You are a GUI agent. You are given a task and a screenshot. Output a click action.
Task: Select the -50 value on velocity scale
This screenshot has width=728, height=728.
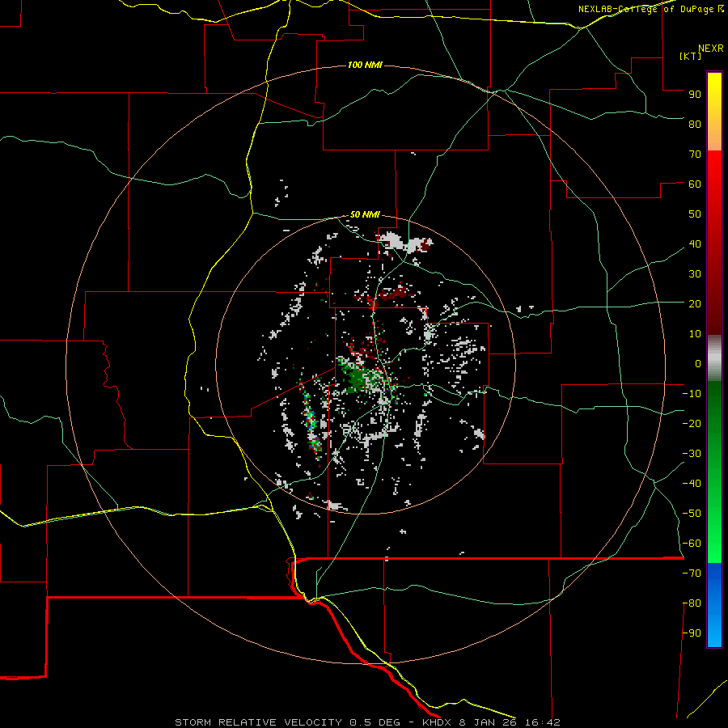(692, 514)
